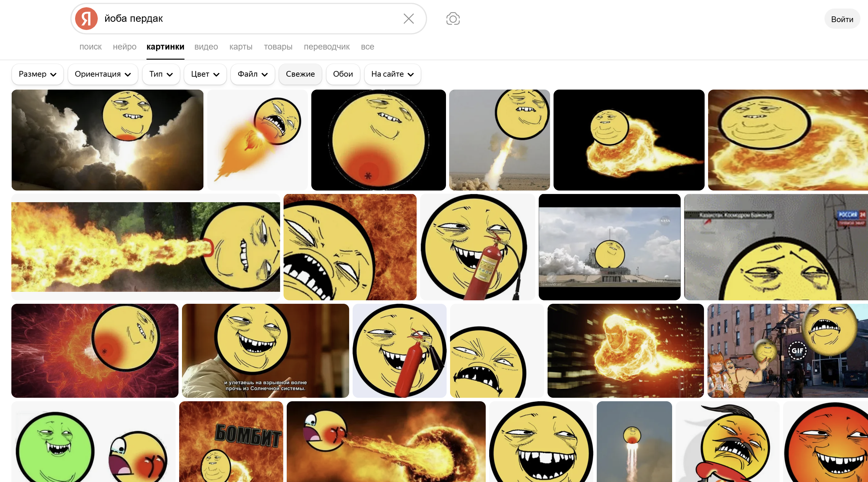
Task: Open thumbnail of face with red spot on black
Action: click(x=378, y=140)
